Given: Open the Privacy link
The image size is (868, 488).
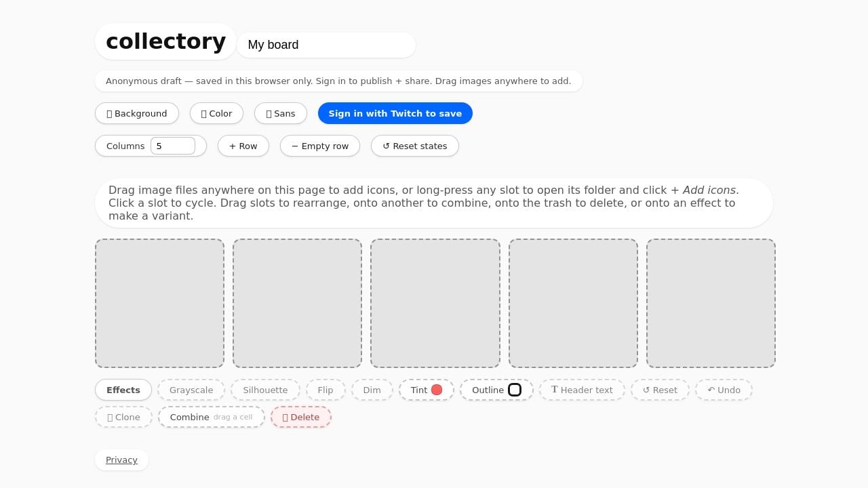Looking at the screenshot, I should click(121, 460).
